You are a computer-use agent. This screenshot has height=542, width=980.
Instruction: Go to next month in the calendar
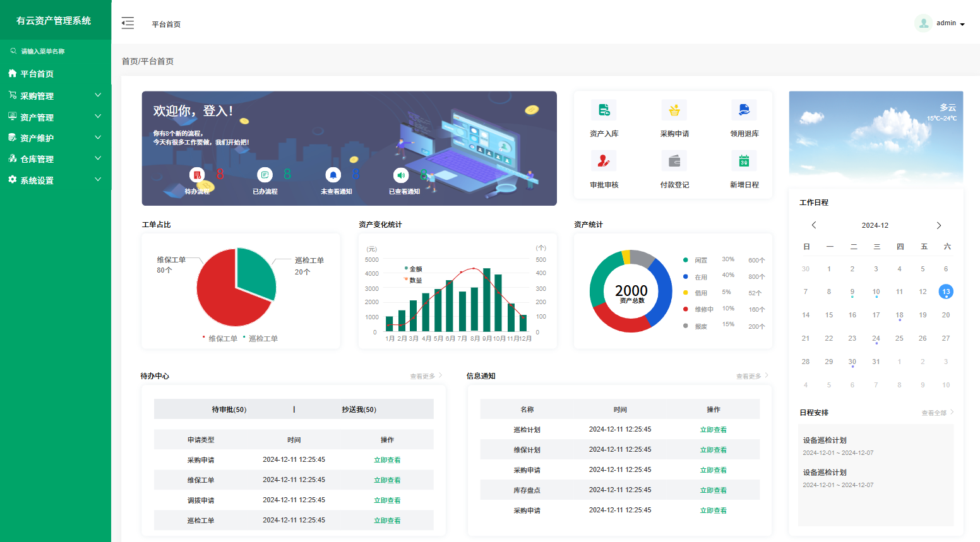[x=938, y=225]
